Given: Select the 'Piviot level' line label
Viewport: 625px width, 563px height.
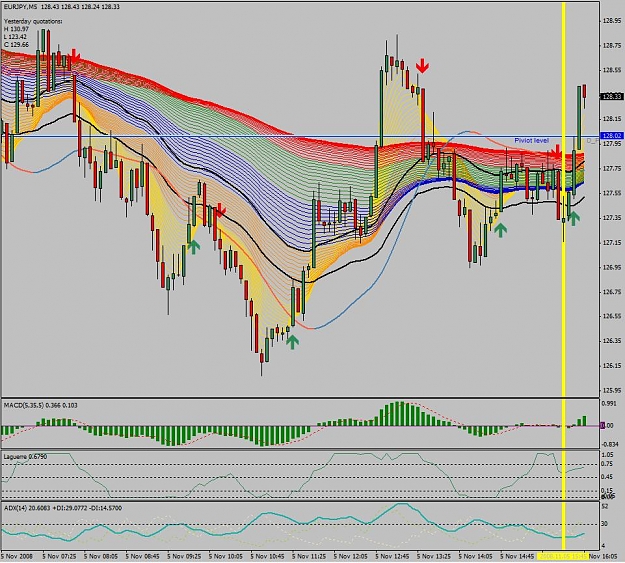Looking at the screenshot, I should pos(531,140).
